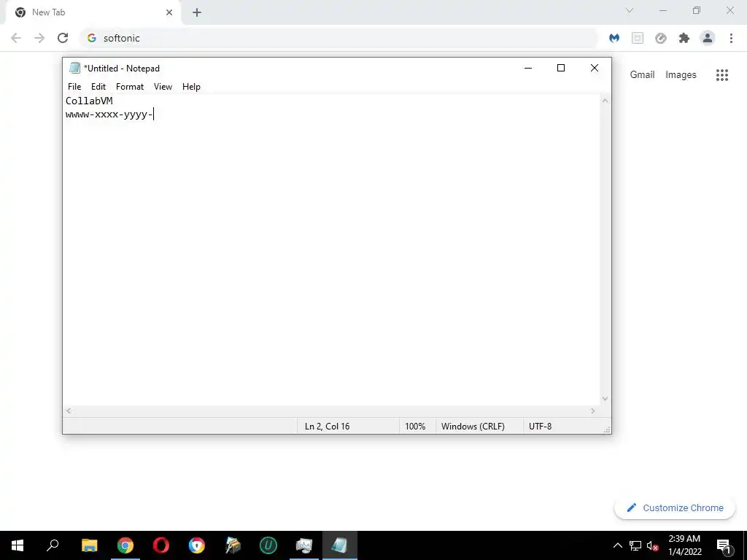Click the Notepad horizontal scroll right arrow
The width and height of the screenshot is (747, 560).
(593, 411)
